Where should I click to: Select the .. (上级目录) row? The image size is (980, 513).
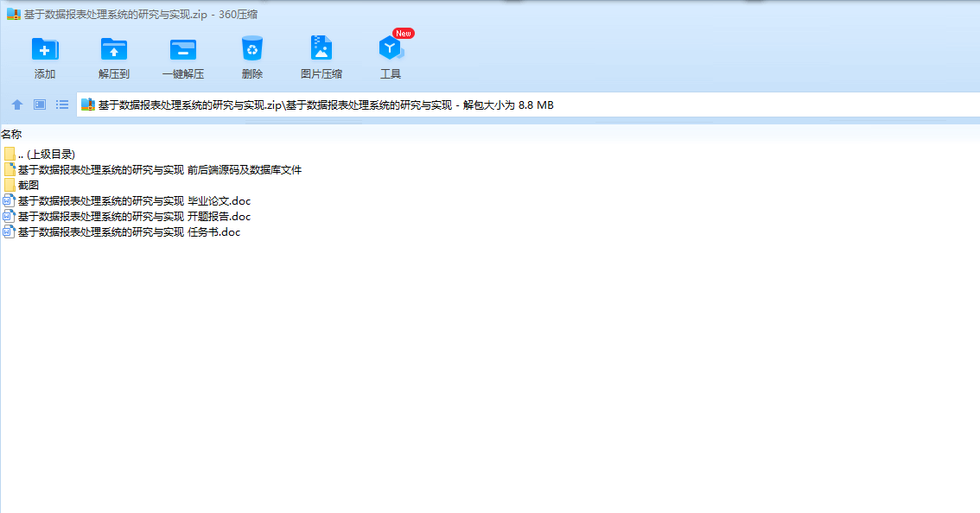[47, 155]
